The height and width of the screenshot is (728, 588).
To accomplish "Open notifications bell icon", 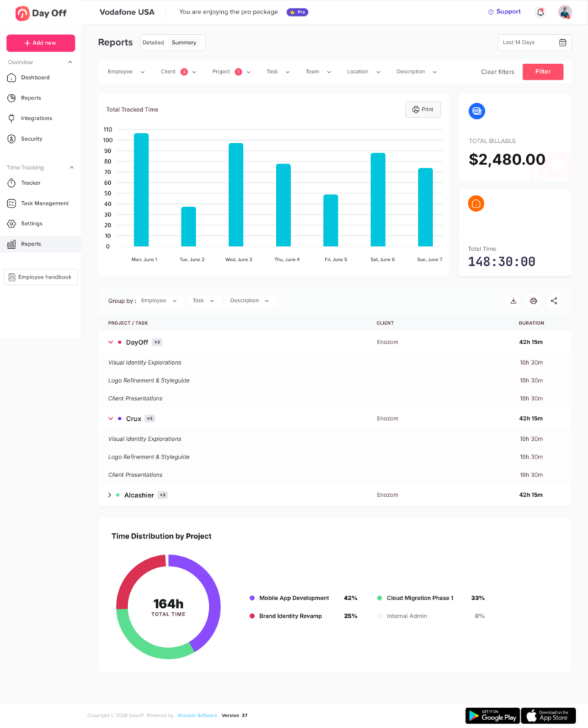I will (540, 13).
